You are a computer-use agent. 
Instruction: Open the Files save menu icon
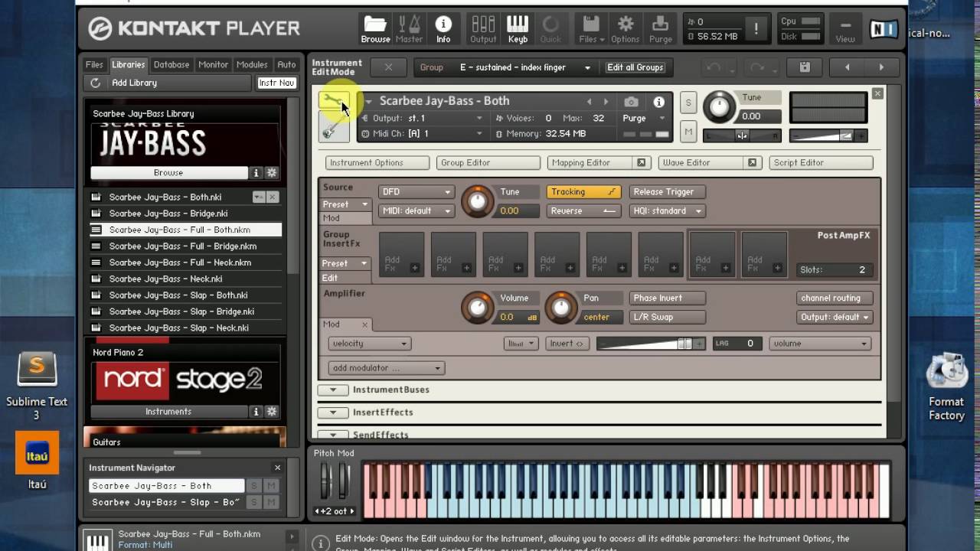coord(591,28)
